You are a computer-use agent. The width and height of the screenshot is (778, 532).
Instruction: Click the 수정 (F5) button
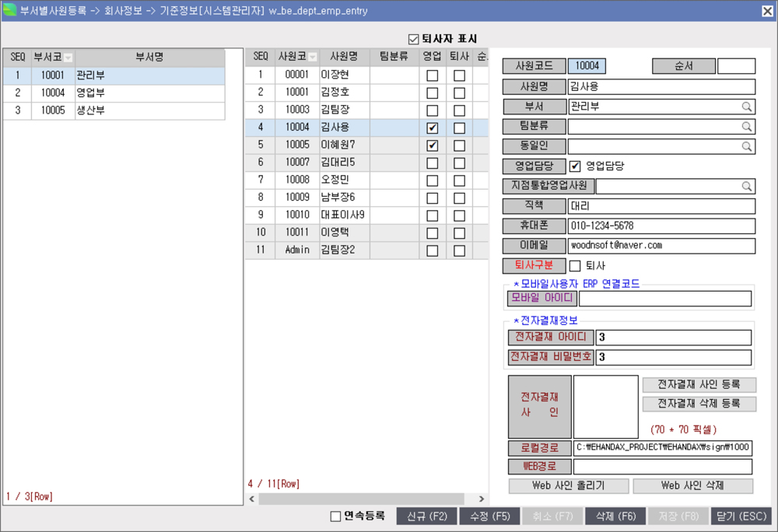(489, 516)
